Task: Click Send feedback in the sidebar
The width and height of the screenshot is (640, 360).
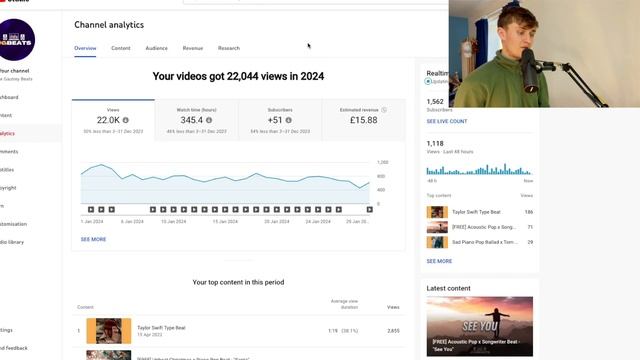Action: 14,348
